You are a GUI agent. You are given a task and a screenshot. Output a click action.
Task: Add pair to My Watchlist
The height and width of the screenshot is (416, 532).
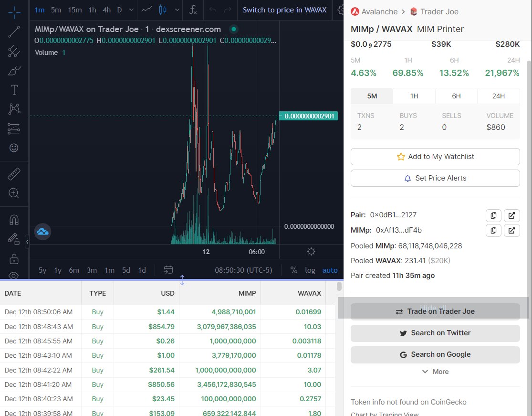(435, 157)
